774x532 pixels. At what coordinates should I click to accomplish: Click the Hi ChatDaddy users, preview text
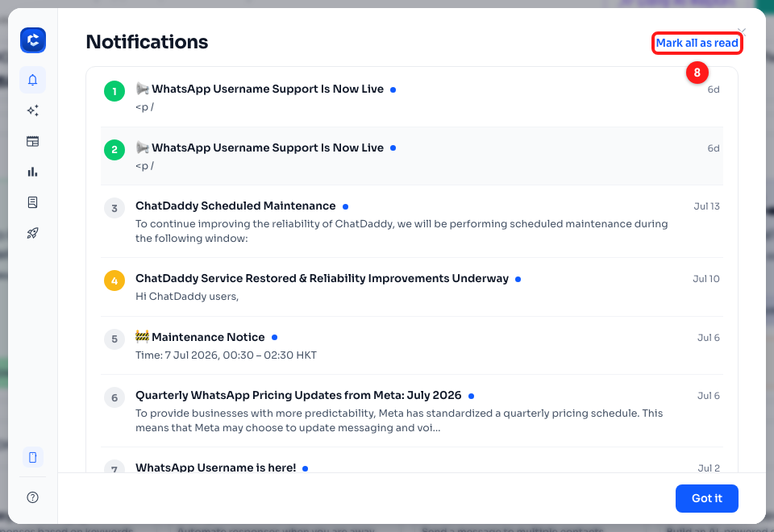click(x=187, y=297)
